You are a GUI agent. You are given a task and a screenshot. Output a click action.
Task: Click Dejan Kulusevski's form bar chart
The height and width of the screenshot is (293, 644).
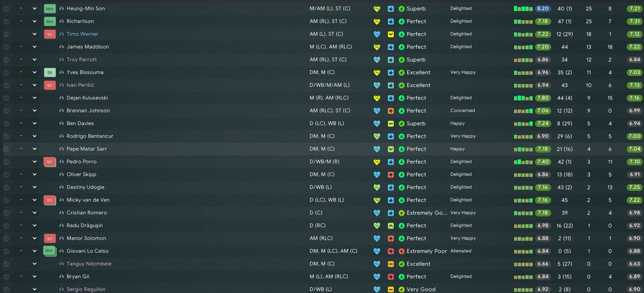click(x=523, y=98)
